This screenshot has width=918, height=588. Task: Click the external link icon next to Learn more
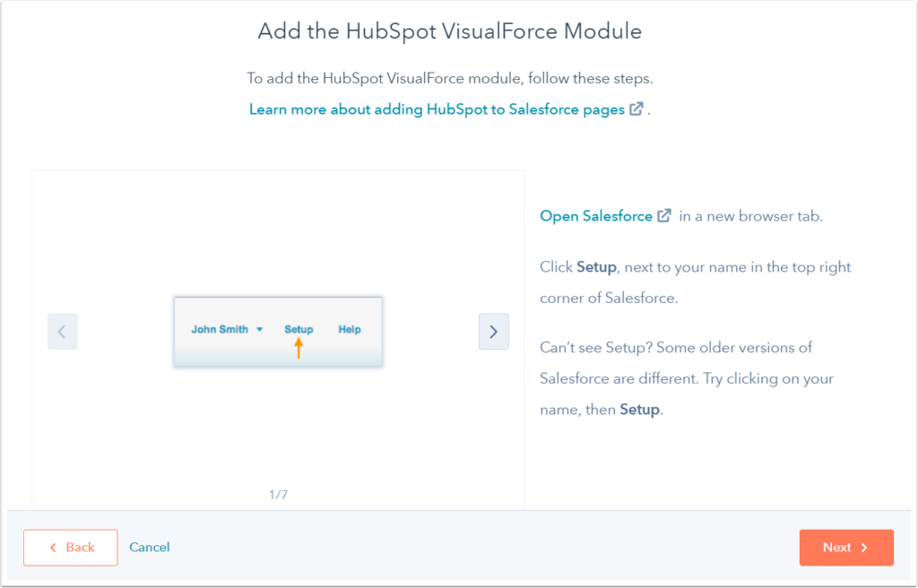point(637,108)
